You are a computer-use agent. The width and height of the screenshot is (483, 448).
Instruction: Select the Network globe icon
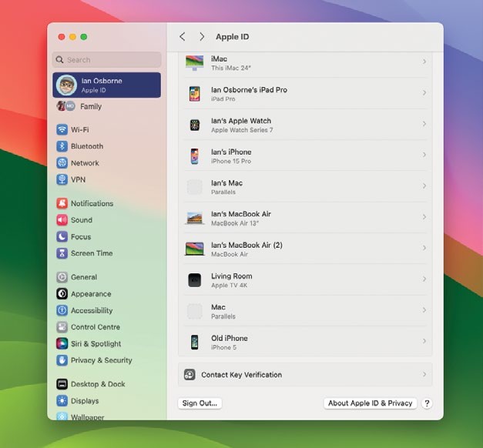coord(62,162)
